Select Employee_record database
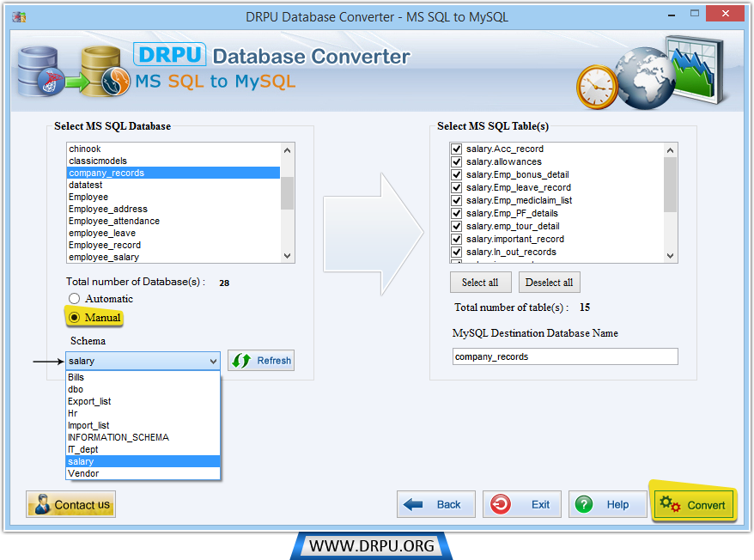Screen dimensions: 754x560 pyautogui.click(x=173, y=245)
